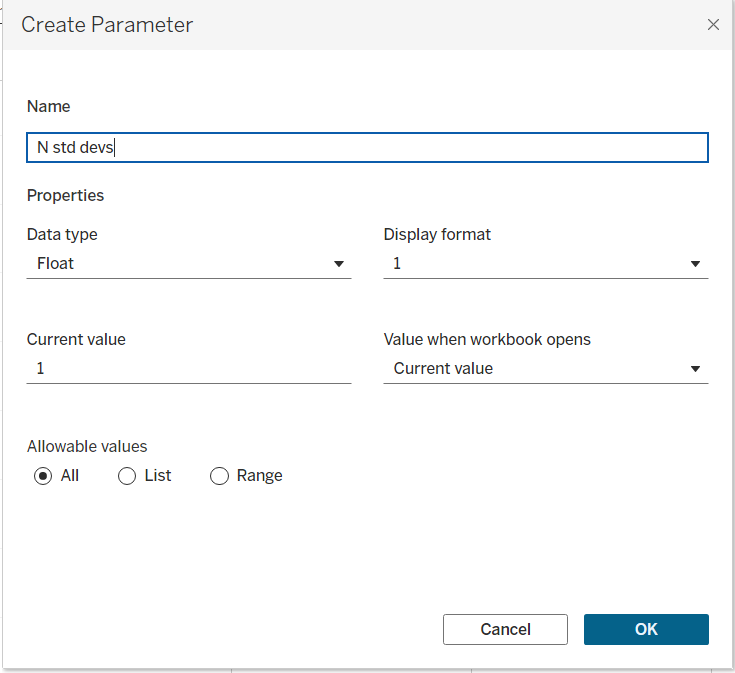Click the Name field label
Screen dimensions: 735x673
point(49,106)
